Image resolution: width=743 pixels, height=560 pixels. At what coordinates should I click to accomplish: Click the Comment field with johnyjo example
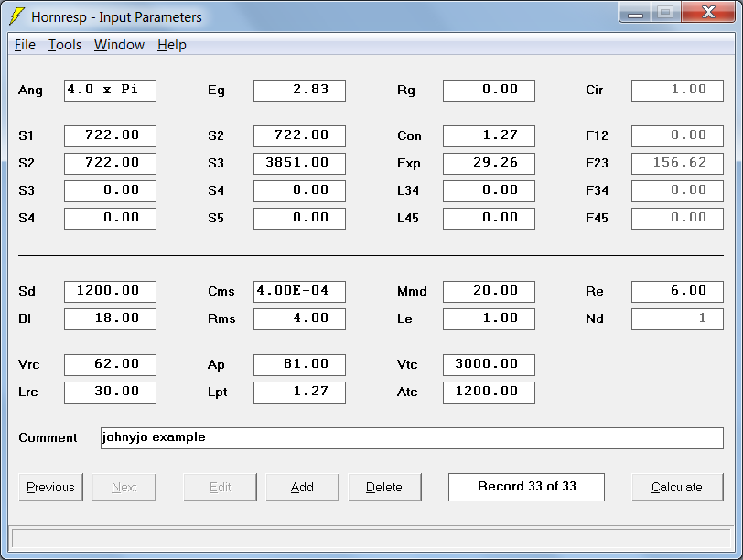412,438
